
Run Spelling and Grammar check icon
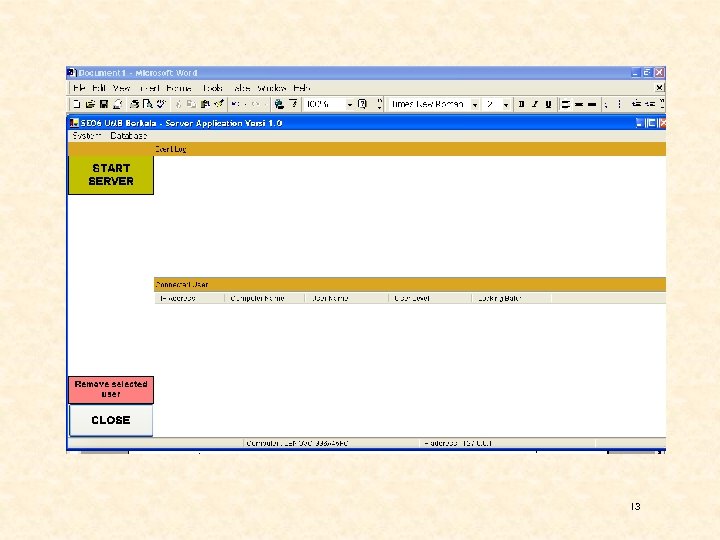[x=161, y=104]
